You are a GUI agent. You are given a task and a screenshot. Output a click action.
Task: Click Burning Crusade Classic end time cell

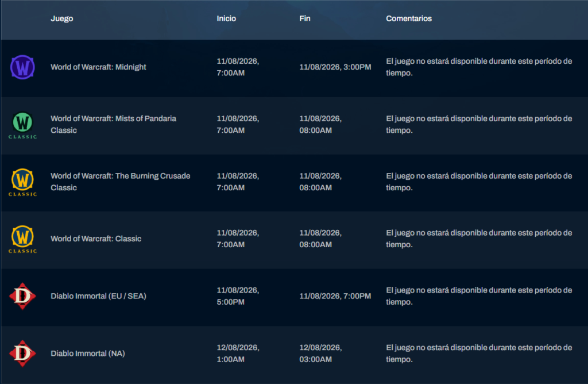(320, 182)
